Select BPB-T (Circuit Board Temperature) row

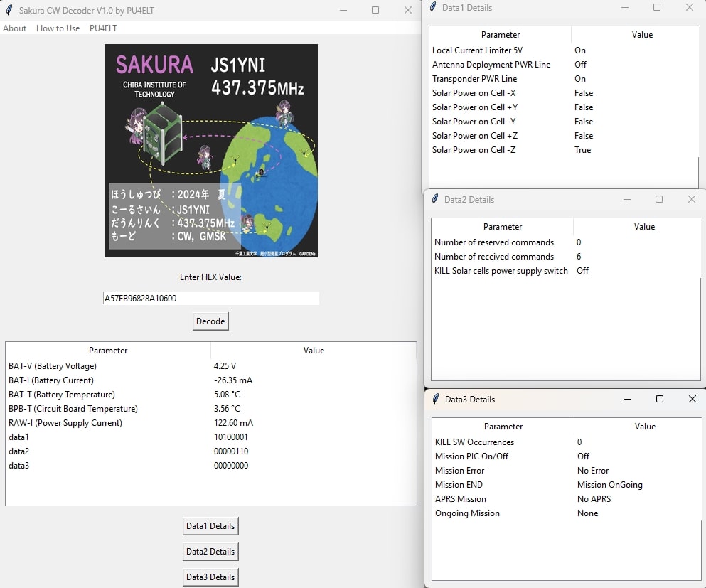point(210,409)
